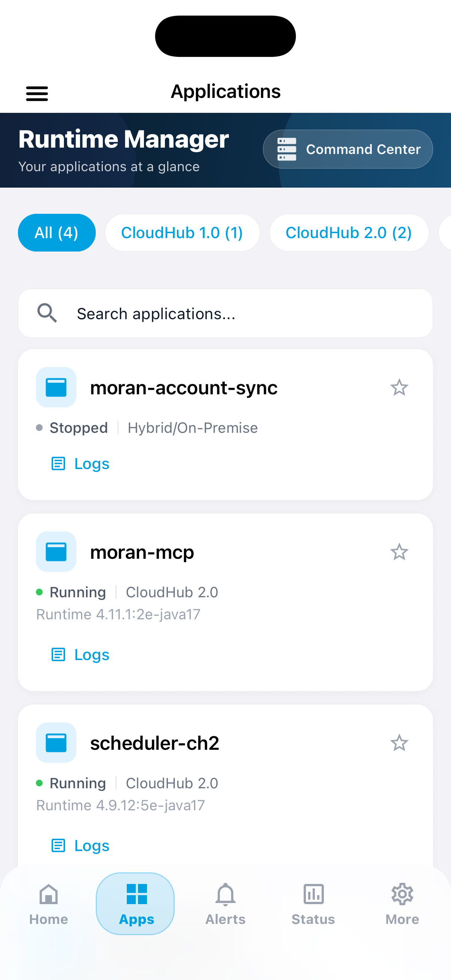Switch to the Status tab

click(313, 903)
